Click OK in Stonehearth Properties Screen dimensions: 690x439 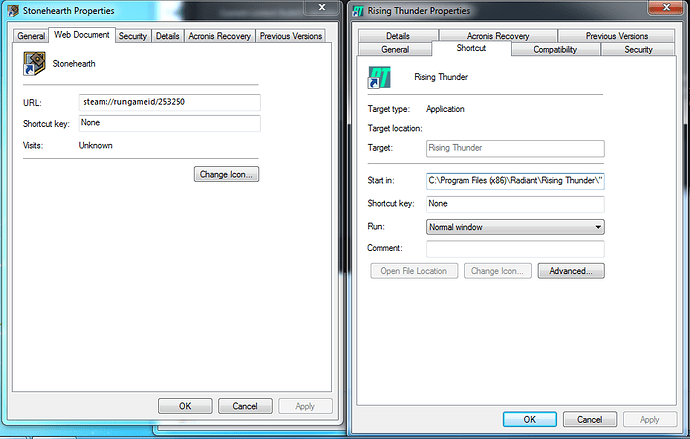click(x=185, y=406)
